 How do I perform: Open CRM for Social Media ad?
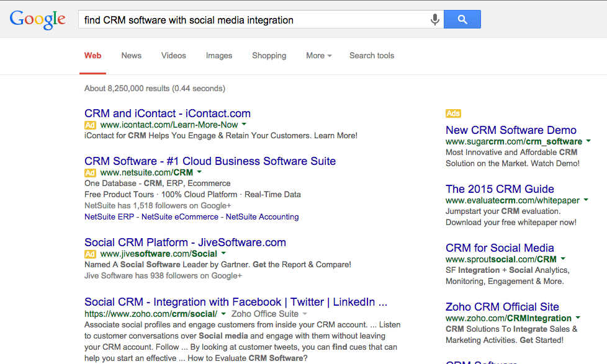point(500,247)
